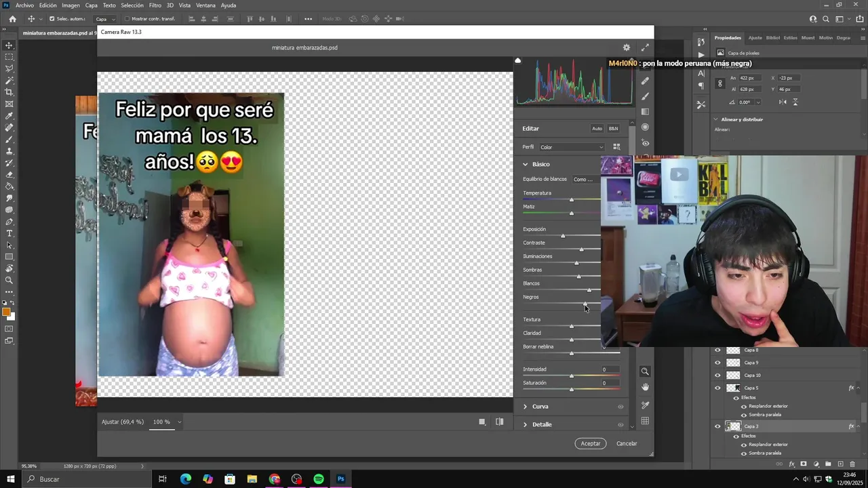Create new adjustment layer icon
The width and height of the screenshot is (868, 488).
tap(816, 464)
